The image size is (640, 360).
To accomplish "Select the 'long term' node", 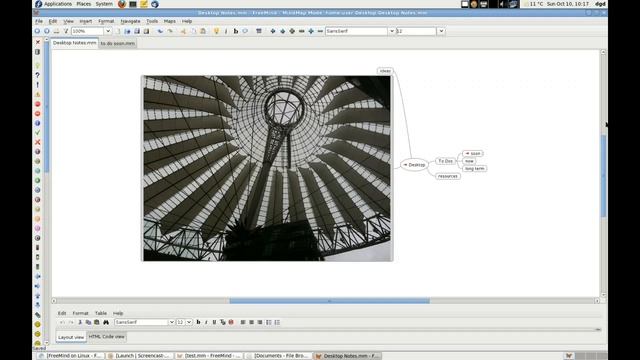I will coord(475,169).
